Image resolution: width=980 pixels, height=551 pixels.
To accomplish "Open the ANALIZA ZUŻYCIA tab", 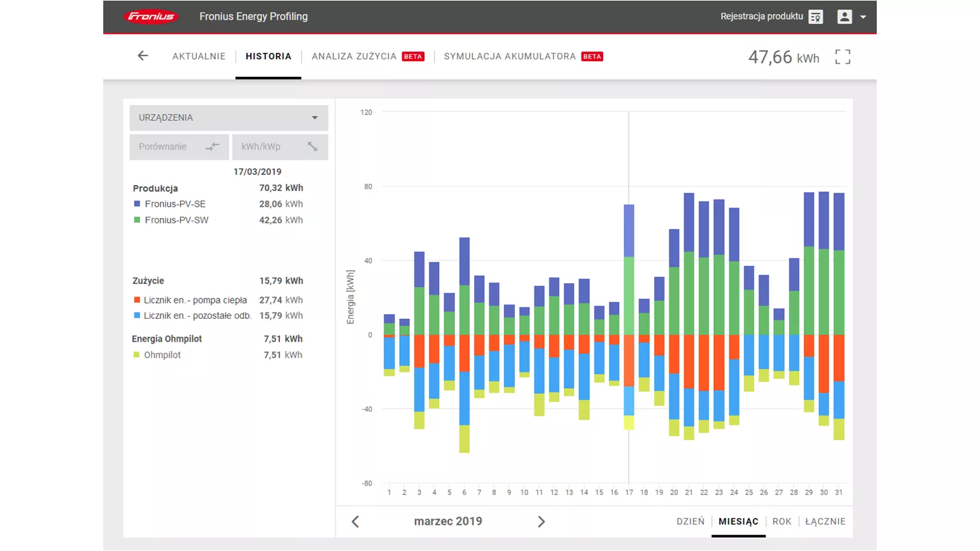I will pyautogui.click(x=367, y=56).
